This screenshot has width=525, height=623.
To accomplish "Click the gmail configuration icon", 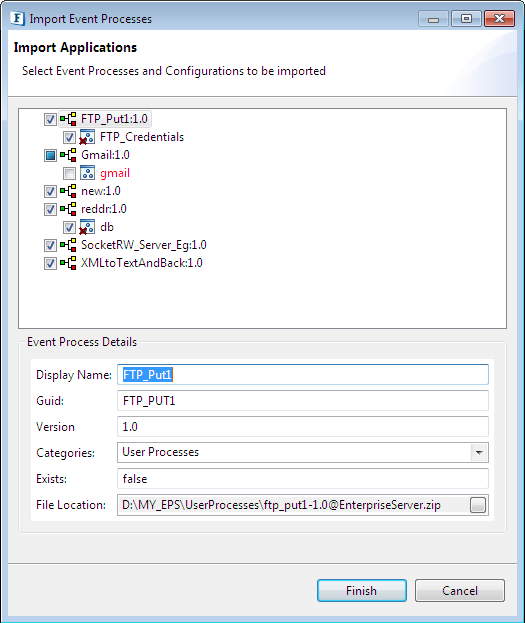I will tap(87, 173).
